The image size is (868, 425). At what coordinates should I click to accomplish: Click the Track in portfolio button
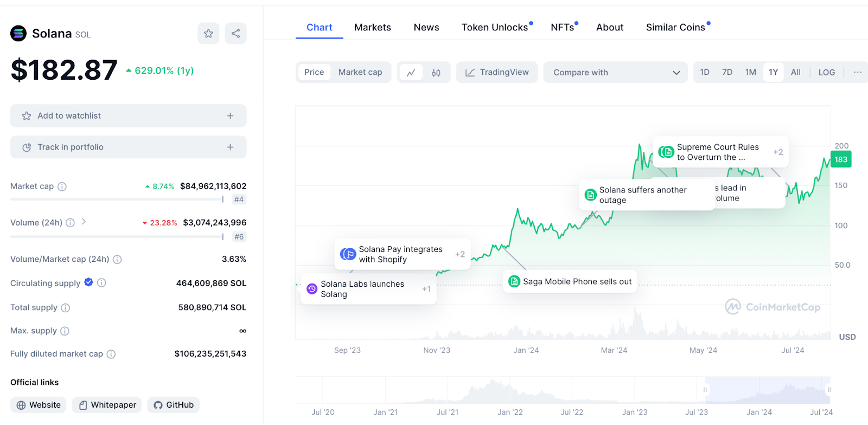128,147
